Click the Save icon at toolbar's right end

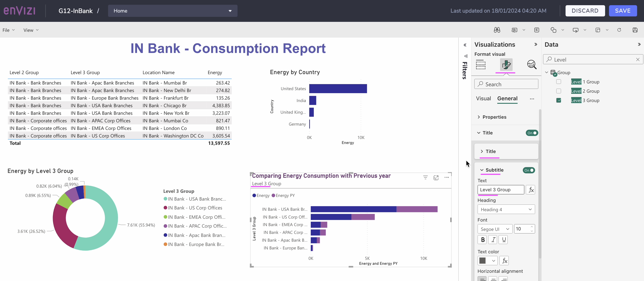[x=635, y=30]
